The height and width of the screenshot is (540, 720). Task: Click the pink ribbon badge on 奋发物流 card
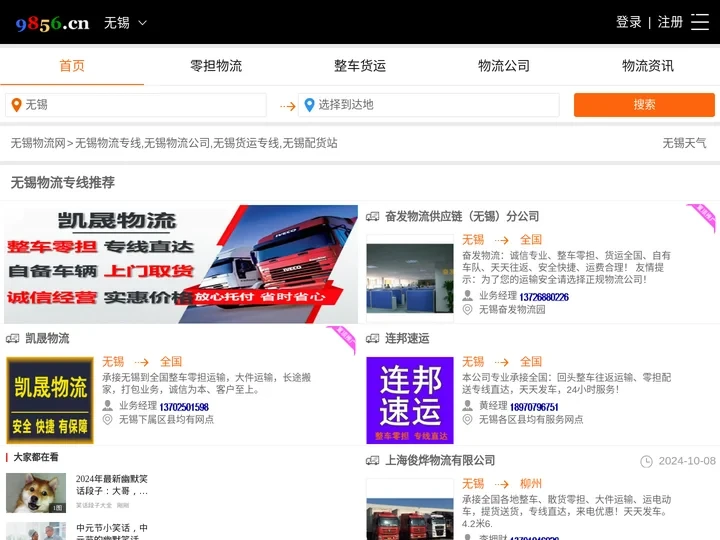point(702,218)
